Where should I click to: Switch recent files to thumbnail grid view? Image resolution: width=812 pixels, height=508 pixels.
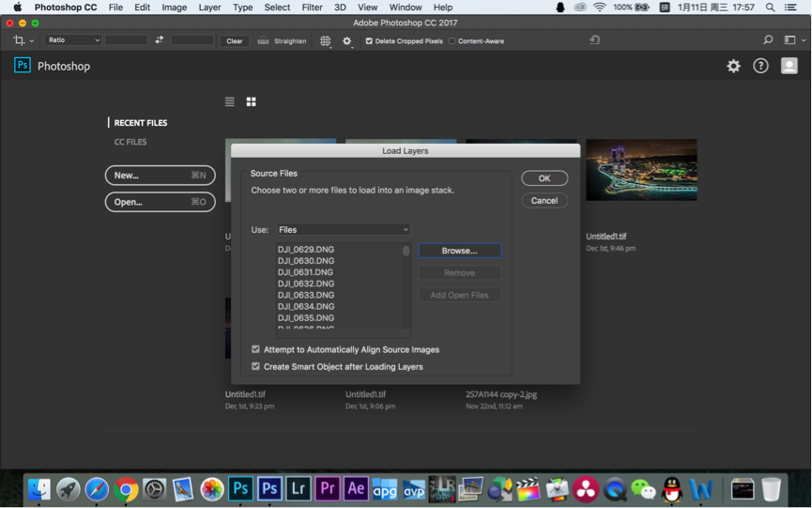tap(252, 101)
